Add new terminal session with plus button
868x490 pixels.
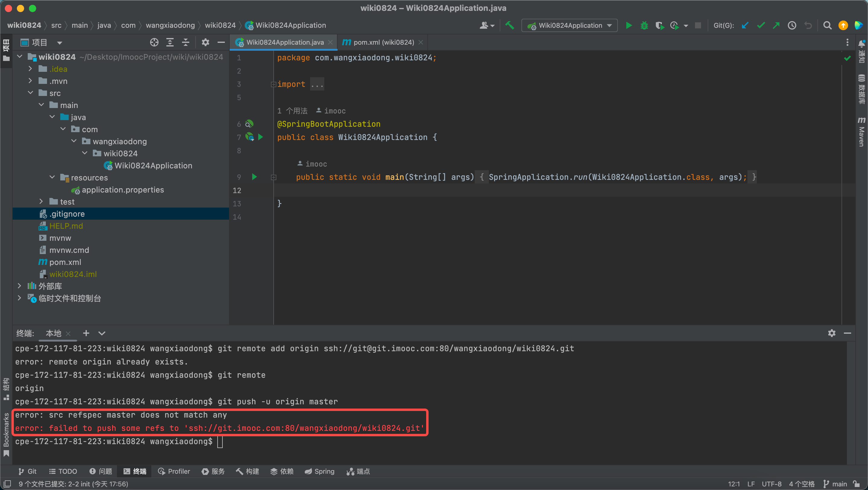click(86, 333)
